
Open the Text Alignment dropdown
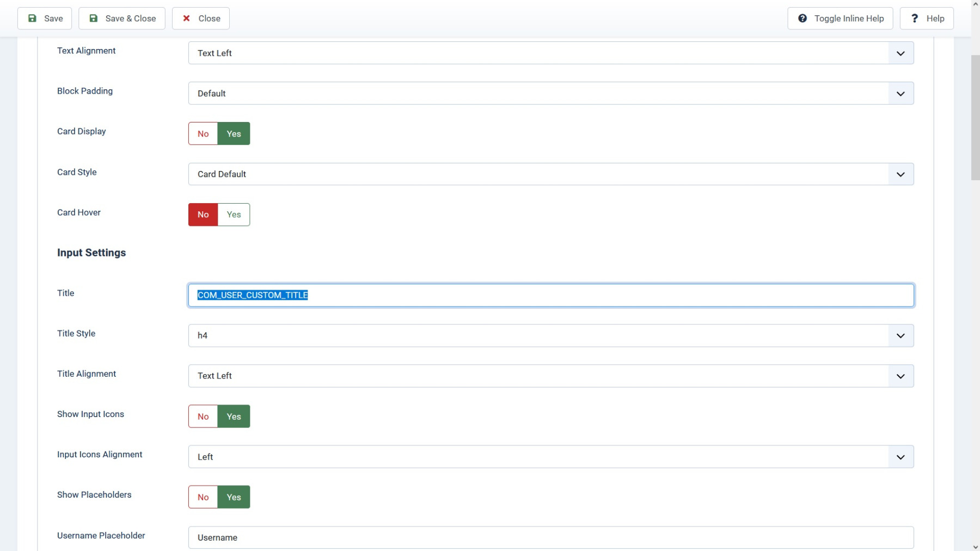(550, 53)
